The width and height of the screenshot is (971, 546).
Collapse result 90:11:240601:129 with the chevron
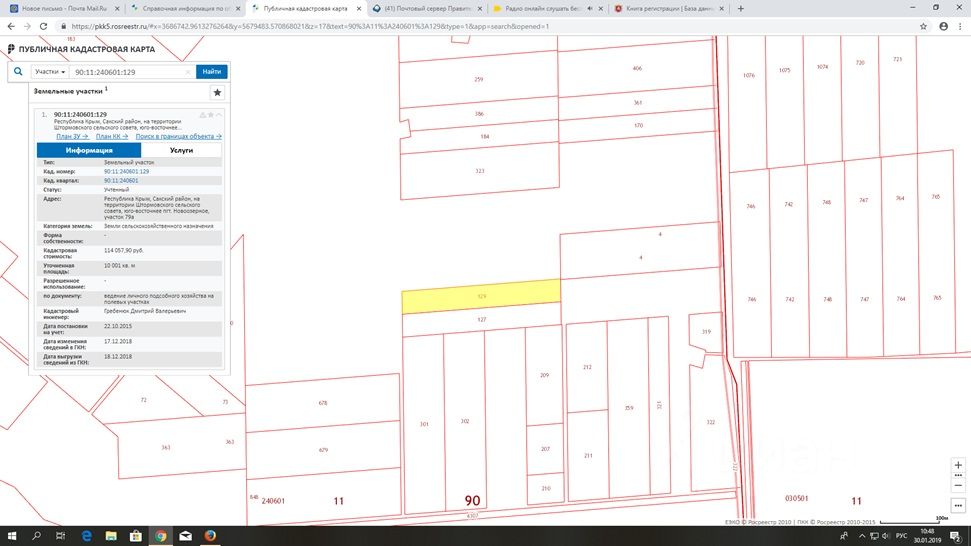point(219,115)
